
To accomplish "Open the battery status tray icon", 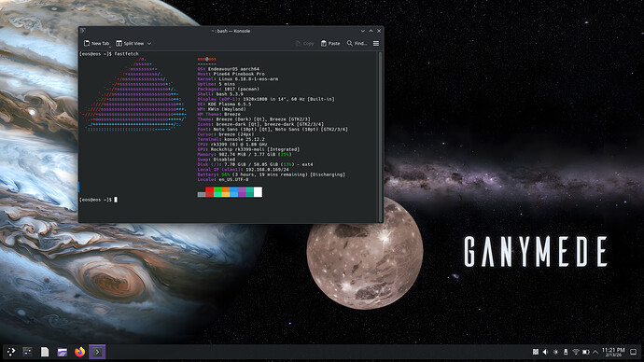I will click(586, 352).
